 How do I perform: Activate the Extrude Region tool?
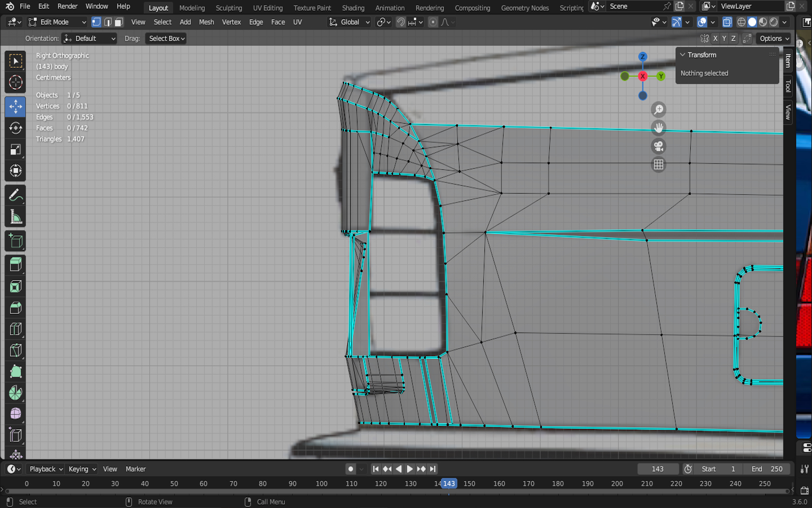15,264
